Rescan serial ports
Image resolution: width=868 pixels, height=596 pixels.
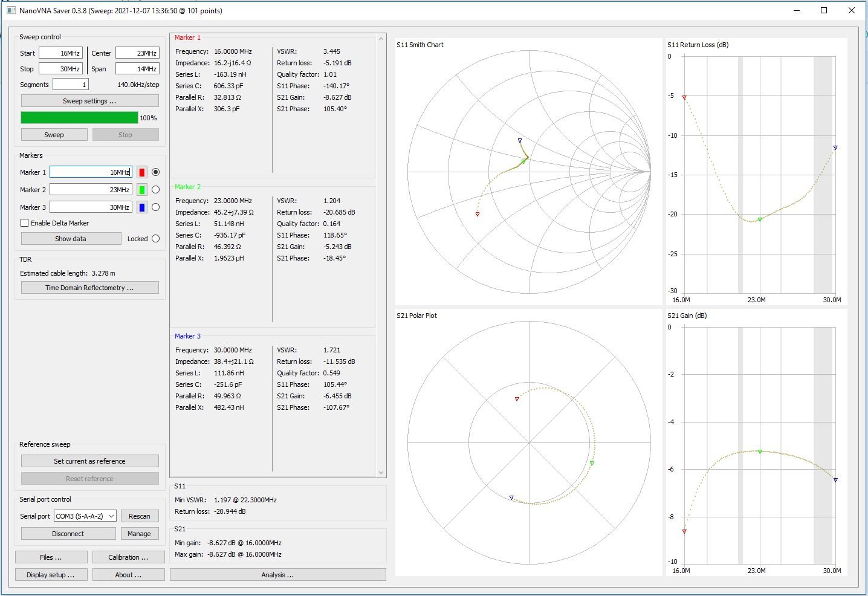click(x=140, y=516)
